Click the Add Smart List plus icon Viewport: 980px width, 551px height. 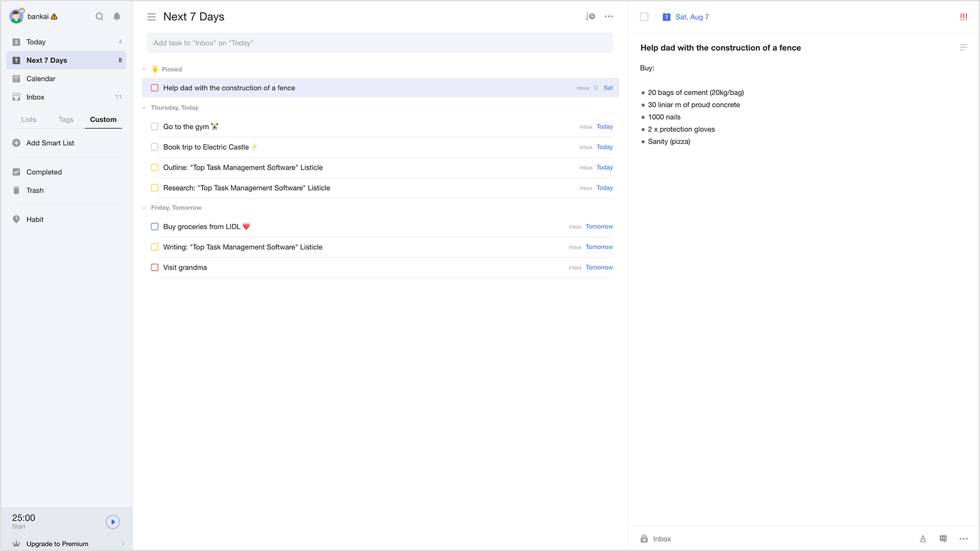[x=16, y=143]
